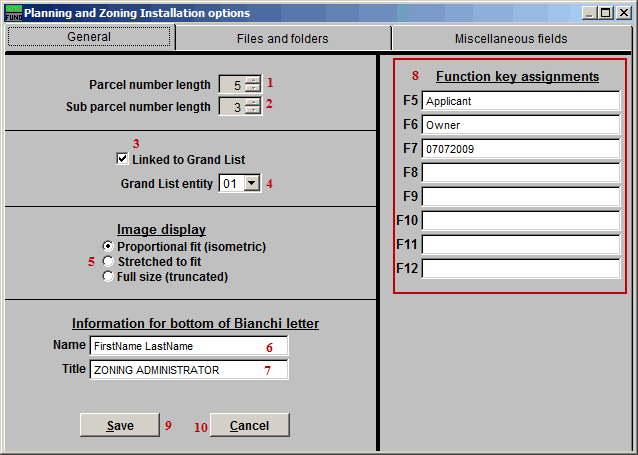The height and width of the screenshot is (455, 638).
Task: Click the Cancel button
Action: (x=249, y=425)
